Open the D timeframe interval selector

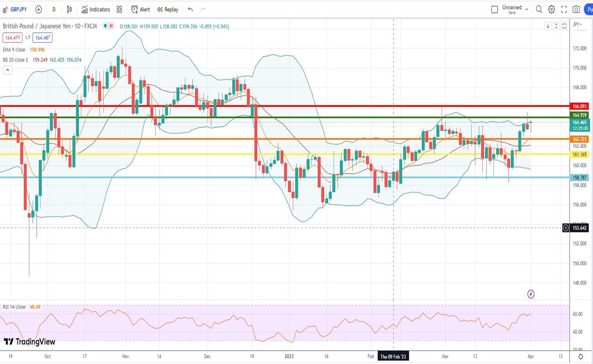click(54, 10)
